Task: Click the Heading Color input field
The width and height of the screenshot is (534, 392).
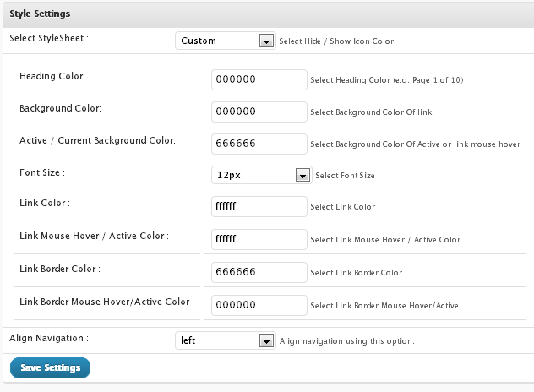Action: point(259,79)
